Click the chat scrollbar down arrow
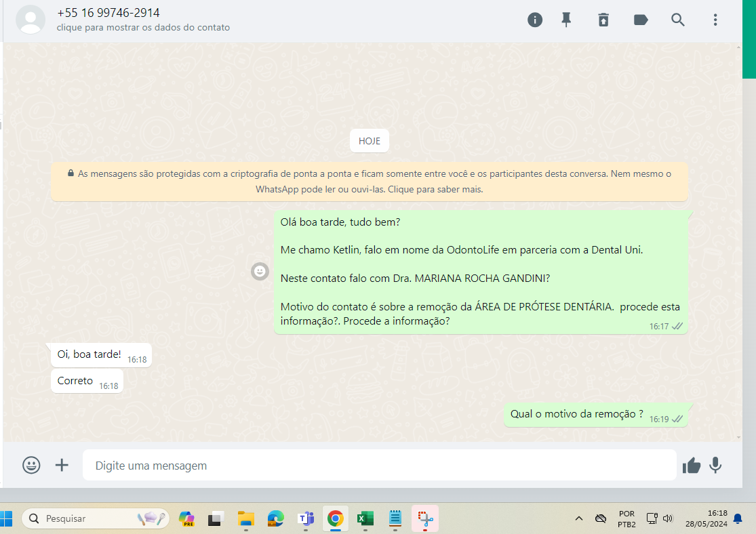The image size is (756, 534). pos(738,438)
